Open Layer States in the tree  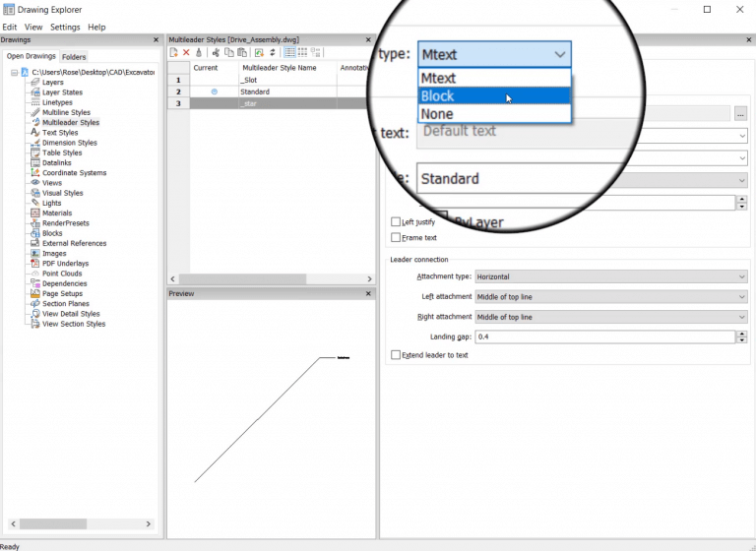click(62, 92)
